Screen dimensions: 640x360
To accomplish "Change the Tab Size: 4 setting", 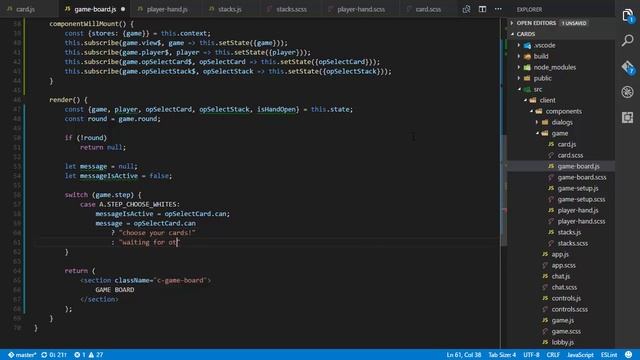I will (x=502, y=355).
